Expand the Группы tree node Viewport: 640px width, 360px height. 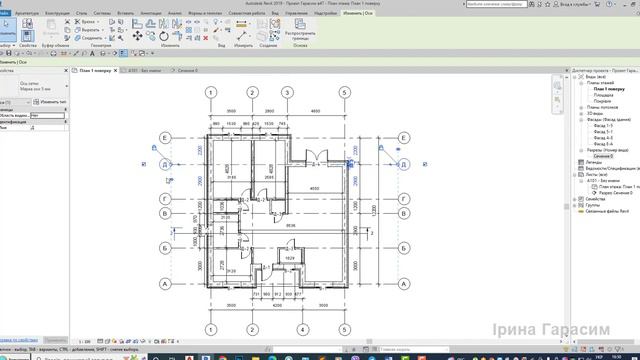point(575,205)
